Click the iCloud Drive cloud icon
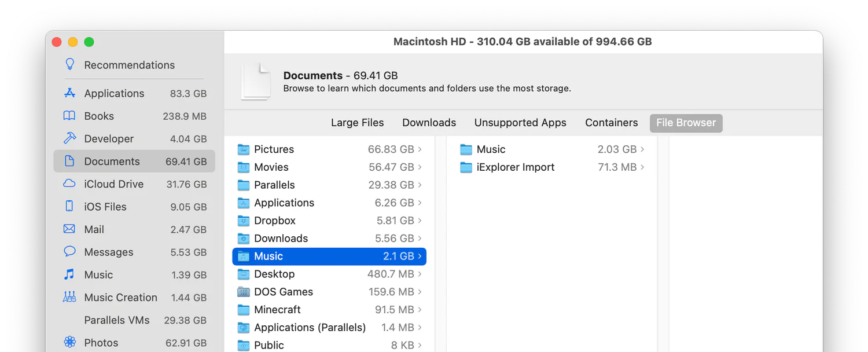 (69, 184)
